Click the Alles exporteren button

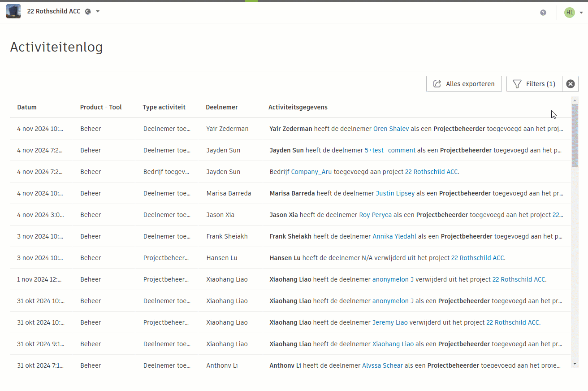click(464, 84)
